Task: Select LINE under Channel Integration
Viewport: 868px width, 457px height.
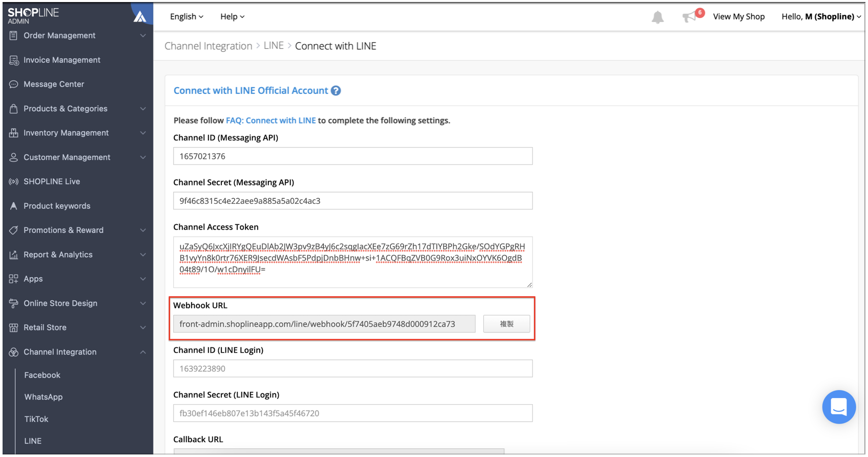Action: click(x=33, y=441)
